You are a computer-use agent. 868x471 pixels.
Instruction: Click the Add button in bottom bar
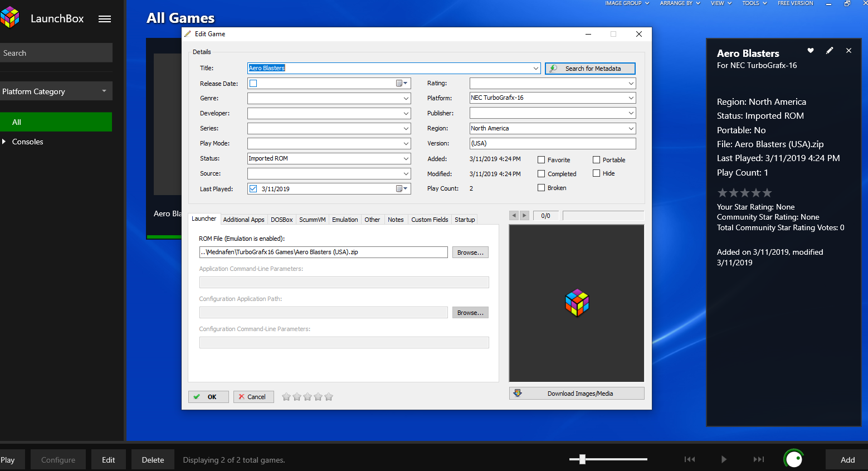(847, 460)
